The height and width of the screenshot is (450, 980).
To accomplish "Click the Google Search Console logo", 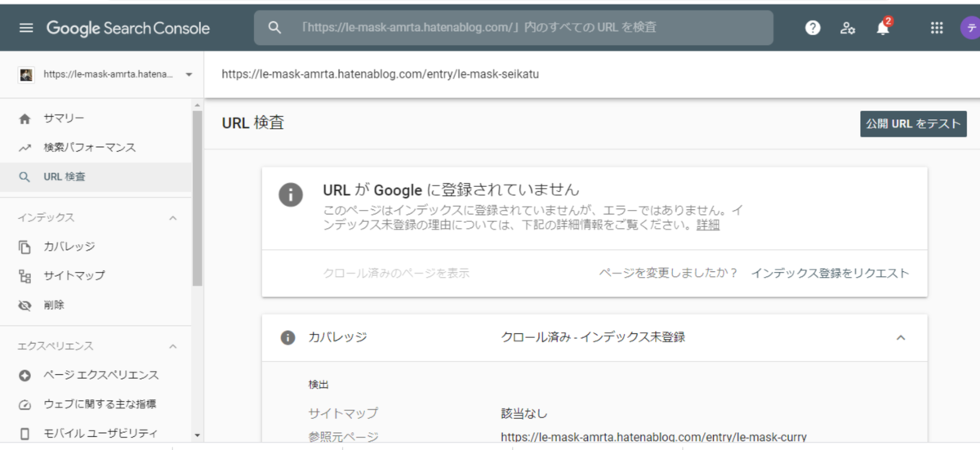I will [128, 28].
